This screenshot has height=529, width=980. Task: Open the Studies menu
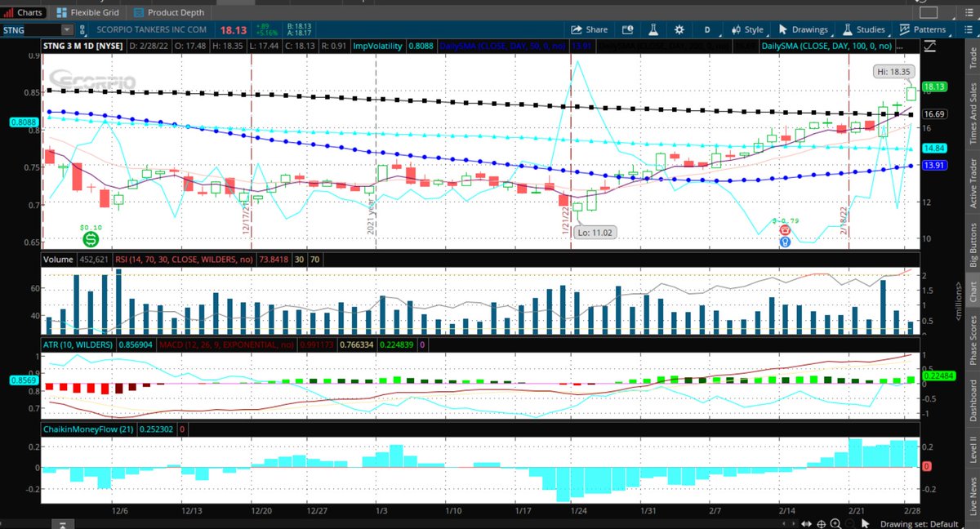tap(866, 29)
